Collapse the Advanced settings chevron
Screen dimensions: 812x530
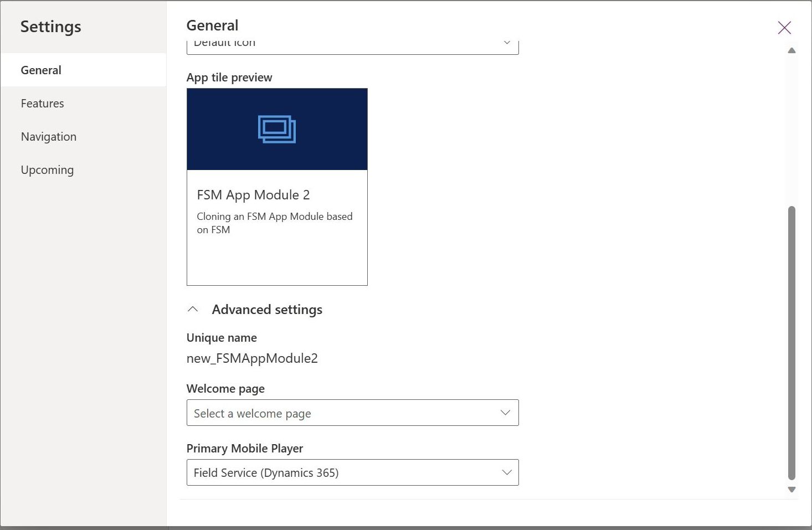click(x=193, y=310)
